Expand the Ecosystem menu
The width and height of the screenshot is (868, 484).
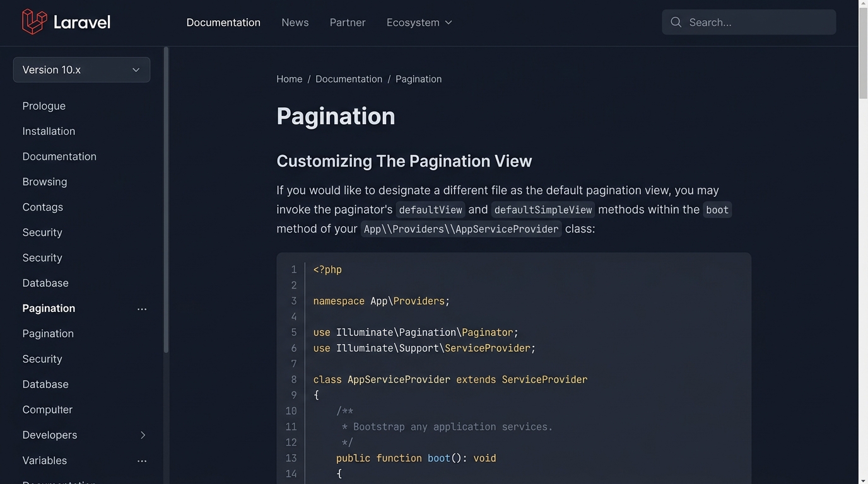(x=419, y=23)
